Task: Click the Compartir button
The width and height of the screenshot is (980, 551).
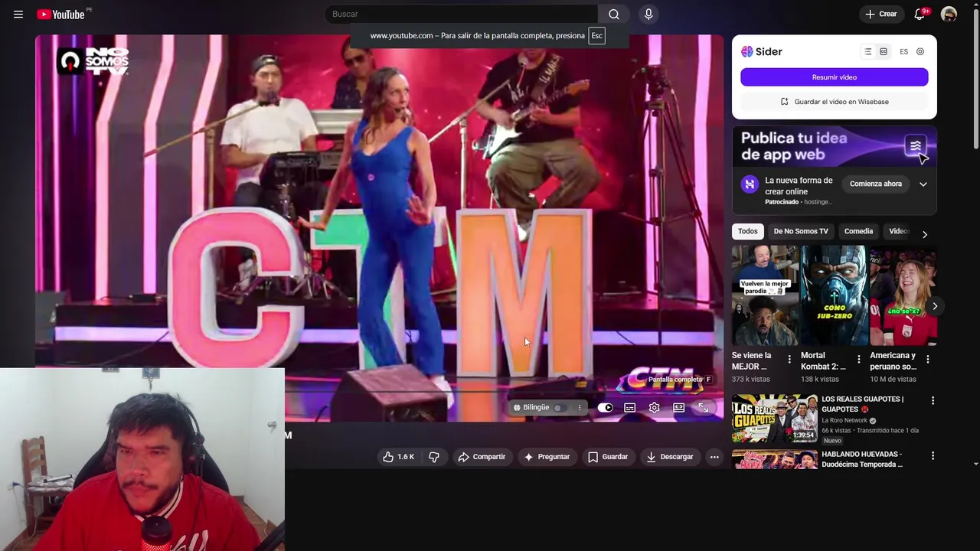Action: 482,457
